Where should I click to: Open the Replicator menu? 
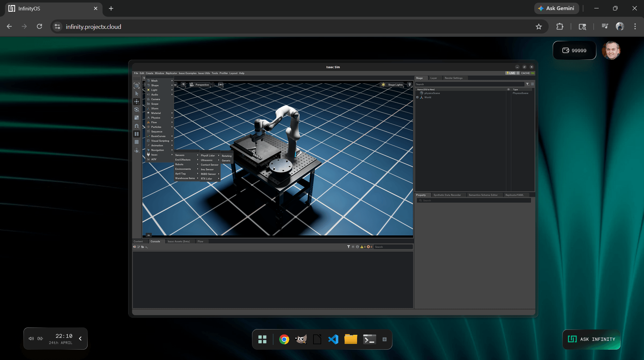tap(171, 73)
